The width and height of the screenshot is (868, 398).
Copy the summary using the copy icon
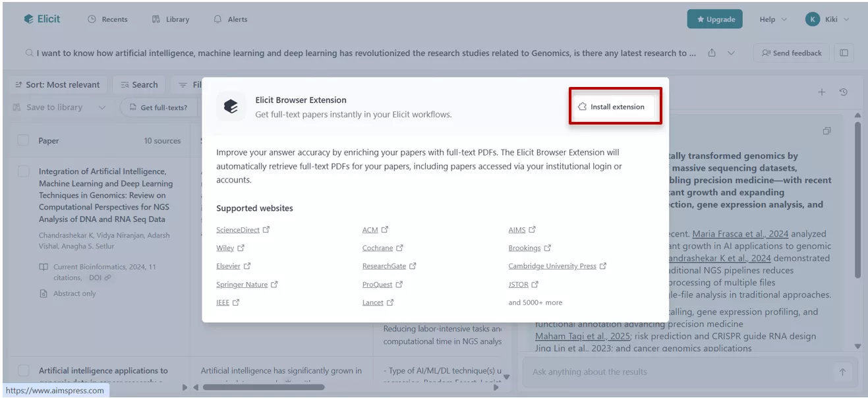(827, 132)
